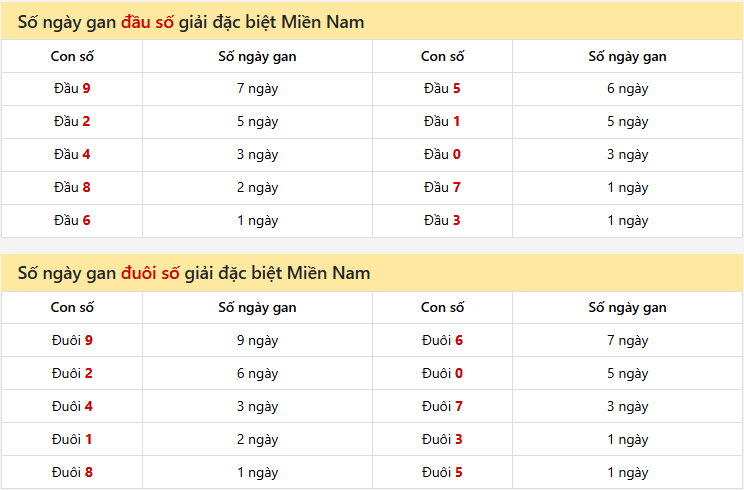Select the 'Đầu 2' entry
This screenshot has height=490, width=744.
pyautogui.click(x=72, y=122)
